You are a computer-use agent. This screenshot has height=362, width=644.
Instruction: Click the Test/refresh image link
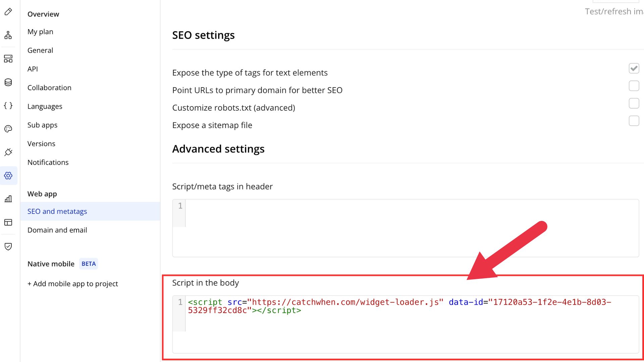[x=614, y=12]
